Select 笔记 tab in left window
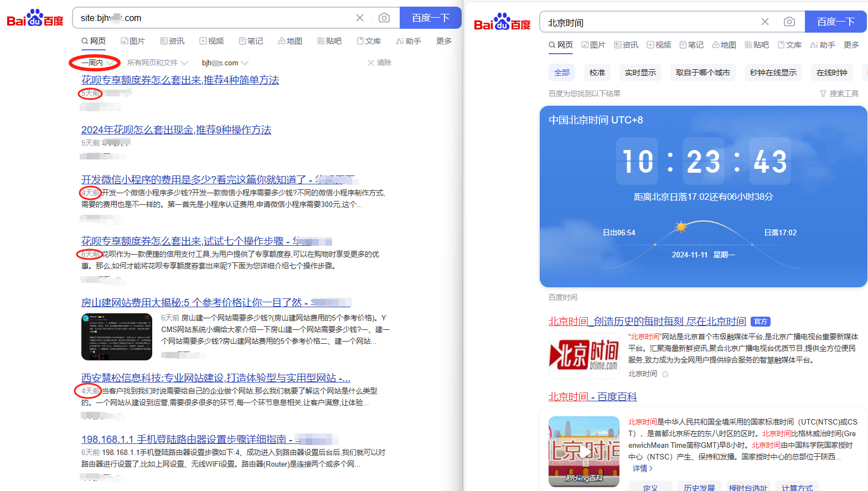This screenshot has height=491, width=868. (x=251, y=41)
